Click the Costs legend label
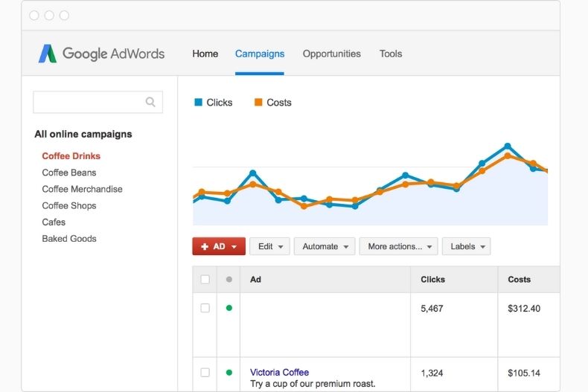This screenshot has width=588, height=392. [x=279, y=103]
